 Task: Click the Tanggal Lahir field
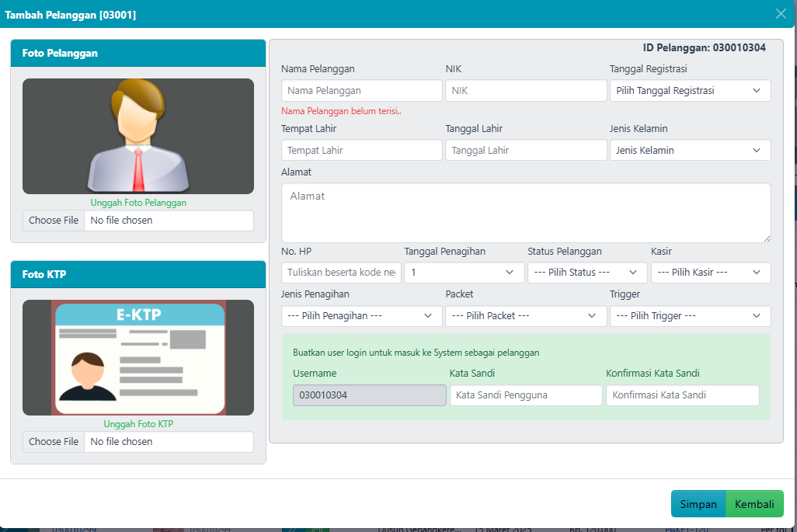525,151
